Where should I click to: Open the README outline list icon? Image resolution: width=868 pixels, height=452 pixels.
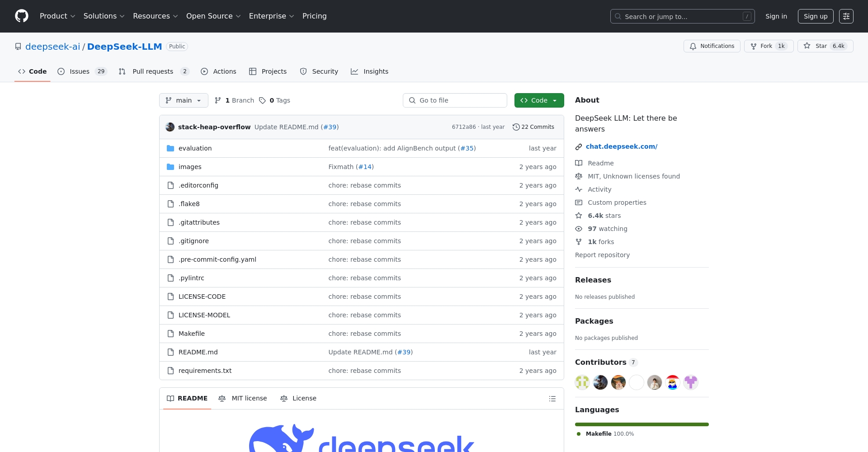552,399
